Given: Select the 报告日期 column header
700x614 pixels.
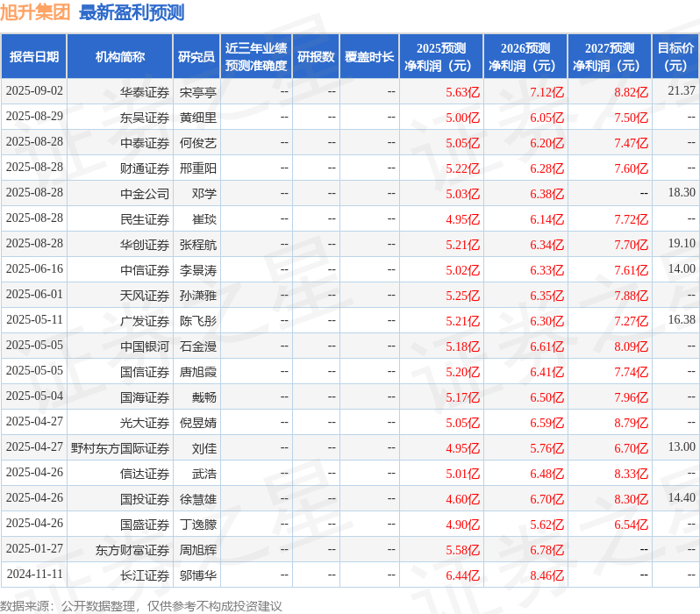Looking at the screenshot, I should coord(34,57).
